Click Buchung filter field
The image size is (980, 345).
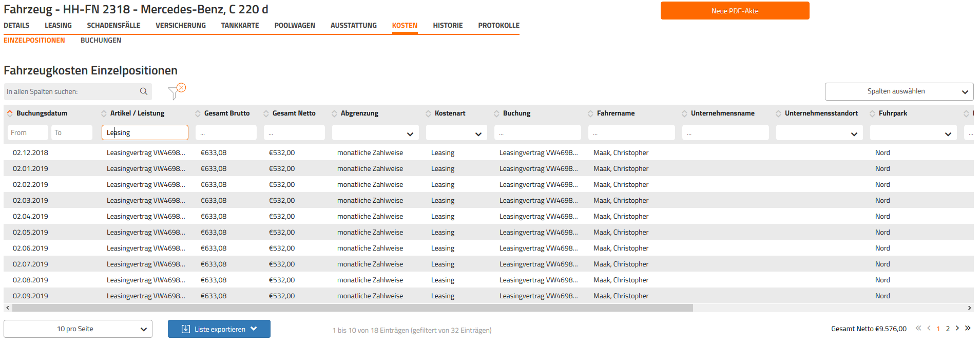(537, 132)
